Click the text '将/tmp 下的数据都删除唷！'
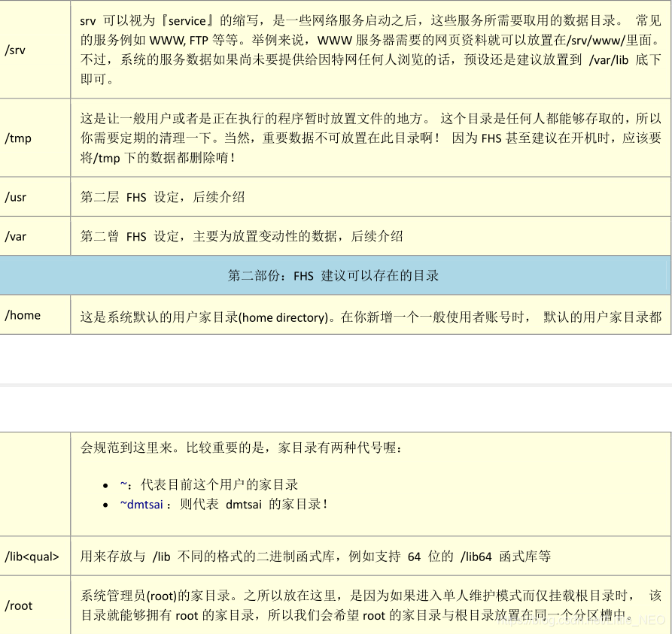The height and width of the screenshot is (634, 672). pyautogui.click(x=158, y=158)
